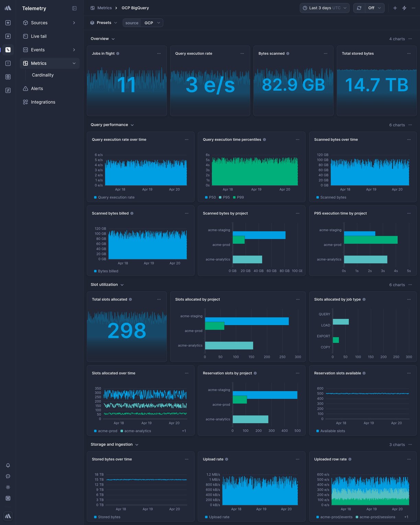Screen dimensions: 420x525
Task: Open the Last 3 days time range dropdown
Action: pos(324,8)
